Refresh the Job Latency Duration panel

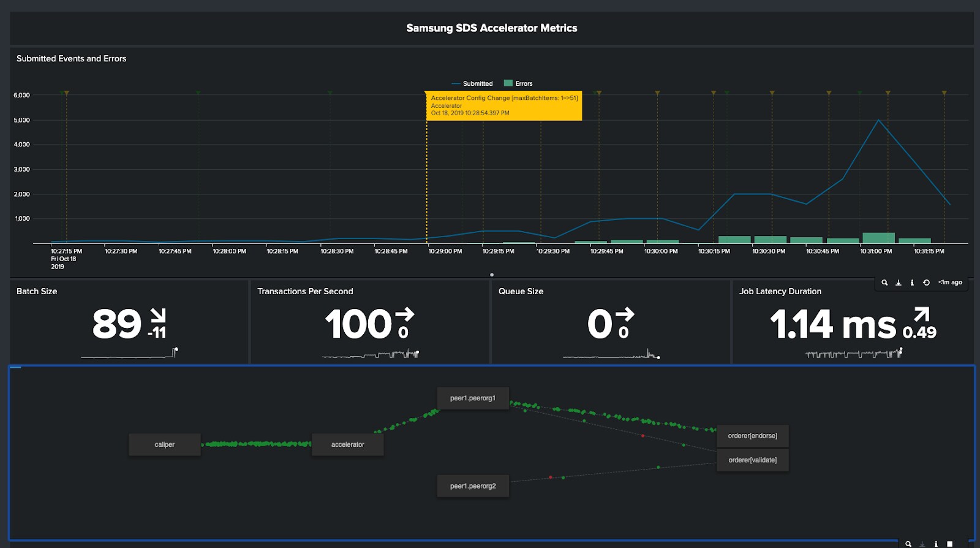(x=926, y=283)
